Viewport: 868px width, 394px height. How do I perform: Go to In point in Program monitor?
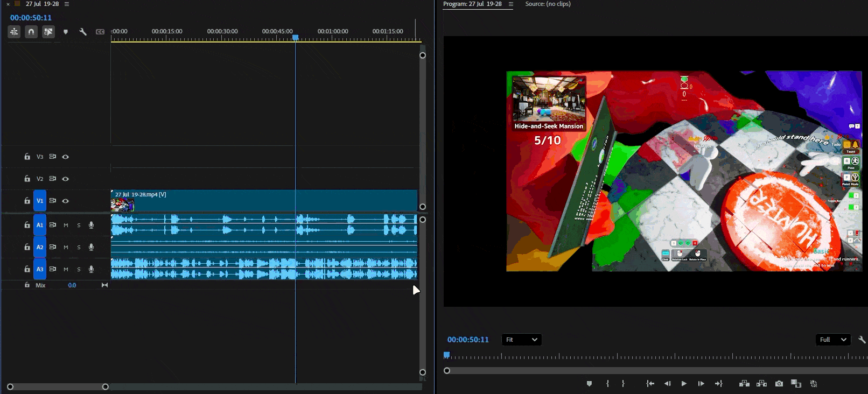pyautogui.click(x=650, y=384)
